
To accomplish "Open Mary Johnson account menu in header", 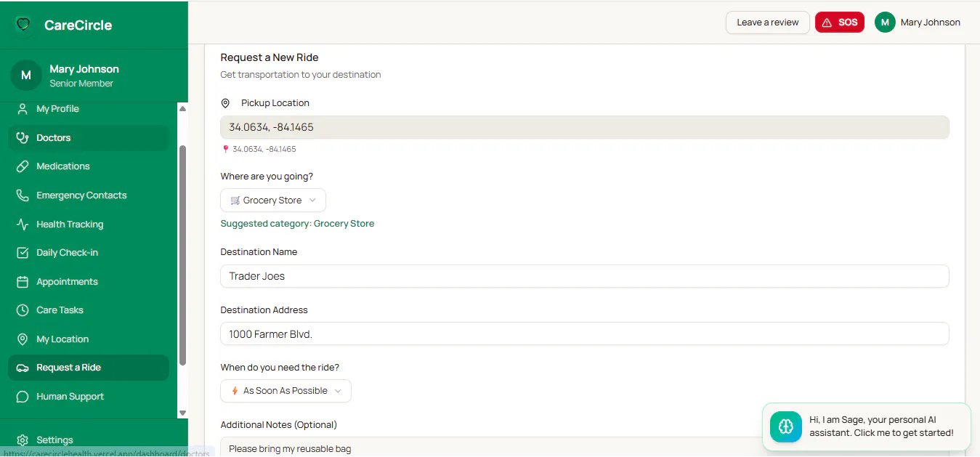I will pos(918,23).
